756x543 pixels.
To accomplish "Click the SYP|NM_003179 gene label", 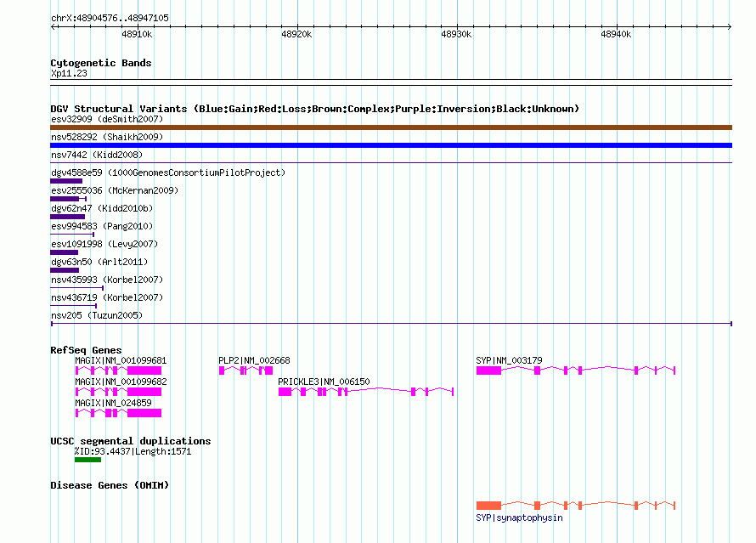I will 509,360.
